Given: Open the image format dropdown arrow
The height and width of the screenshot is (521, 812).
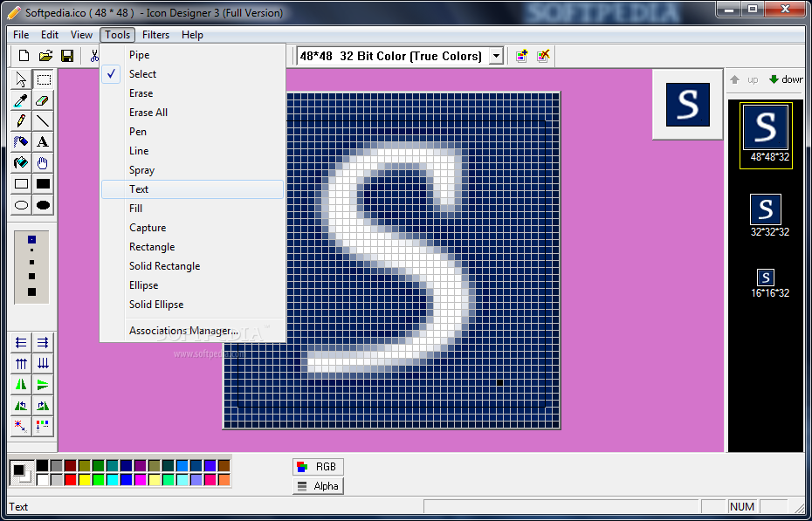Looking at the screenshot, I should tap(496, 56).
